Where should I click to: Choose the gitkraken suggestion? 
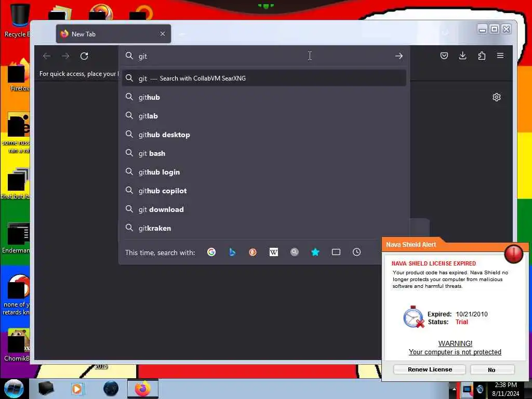(264, 228)
